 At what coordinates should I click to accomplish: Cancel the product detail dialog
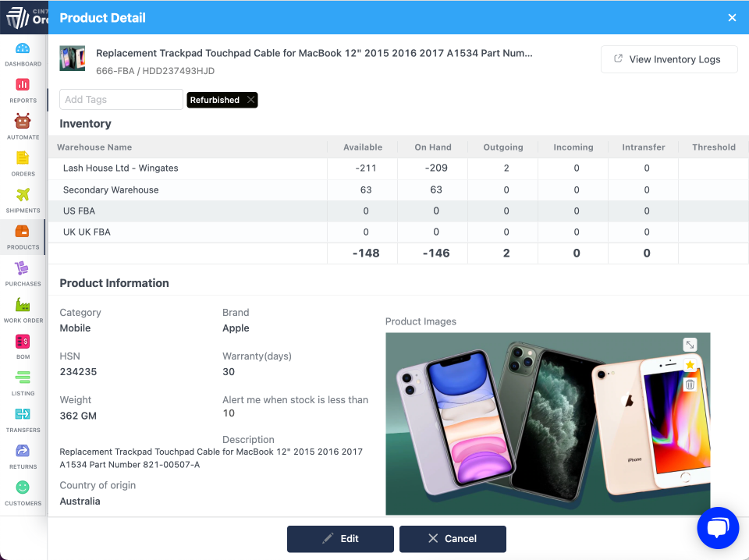pos(453,538)
